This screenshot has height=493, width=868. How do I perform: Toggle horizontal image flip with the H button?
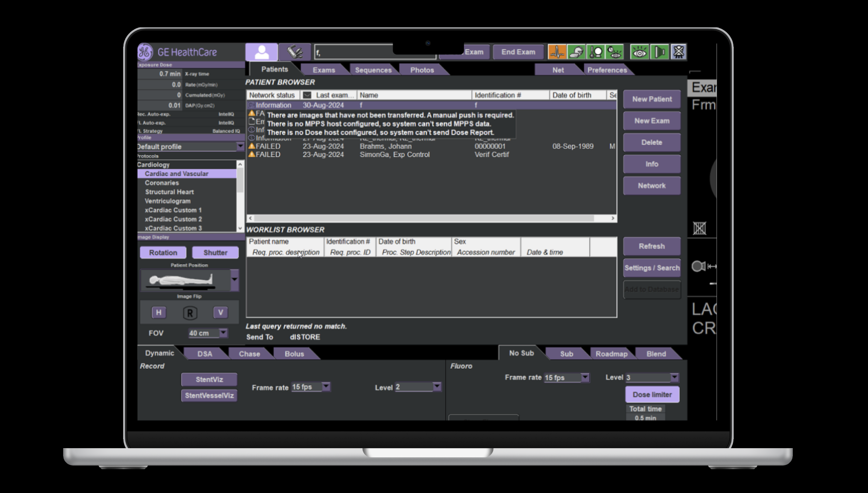click(x=158, y=312)
